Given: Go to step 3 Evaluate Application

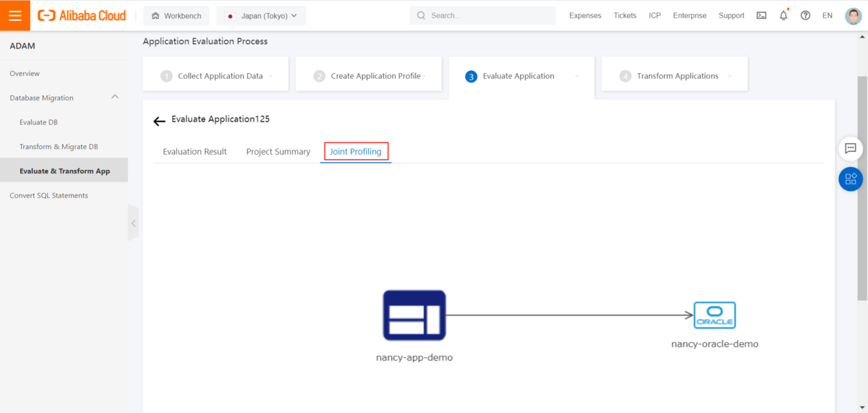Looking at the screenshot, I should tap(522, 76).
